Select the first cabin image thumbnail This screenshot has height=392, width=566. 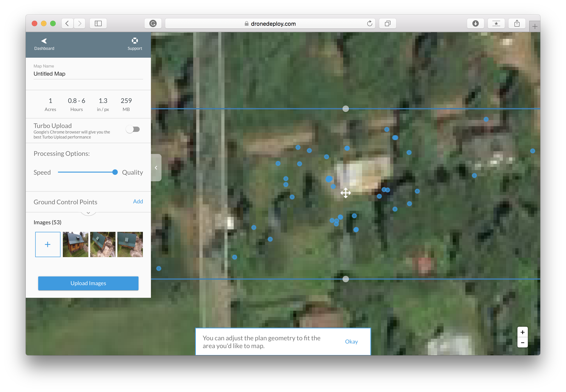[75, 244]
